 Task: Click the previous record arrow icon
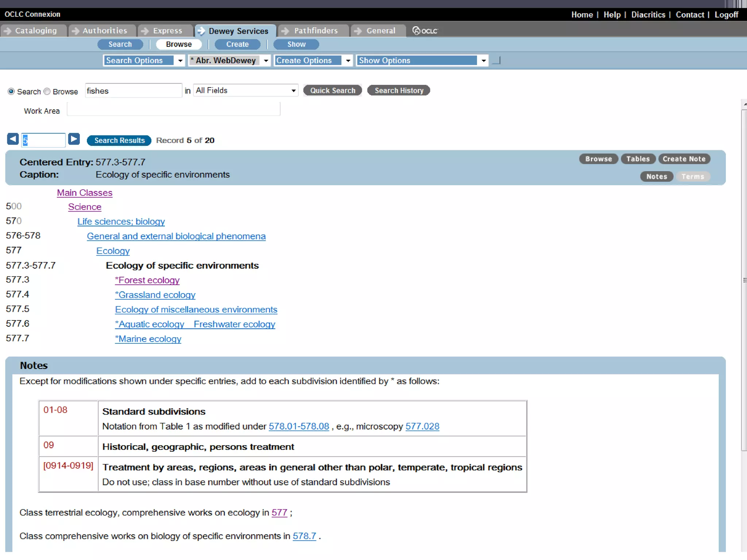[13, 139]
